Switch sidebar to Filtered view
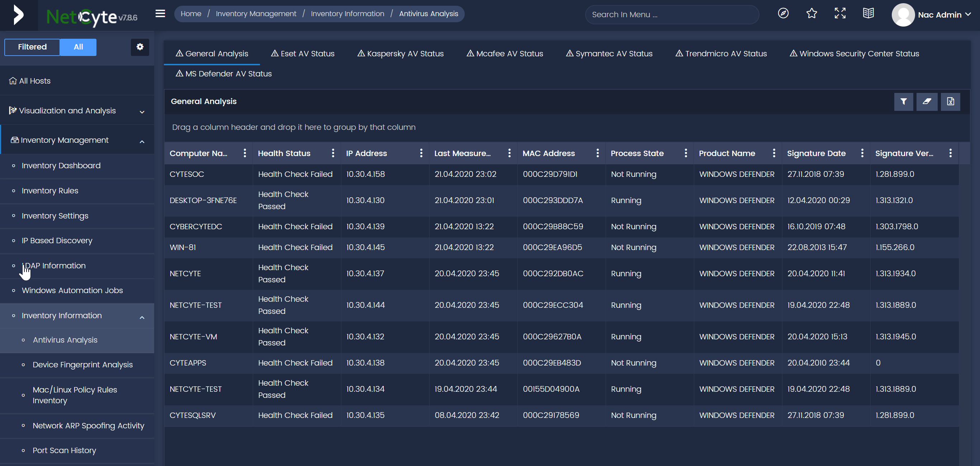The width and height of the screenshot is (980, 466). pyautogui.click(x=32, y=47)
